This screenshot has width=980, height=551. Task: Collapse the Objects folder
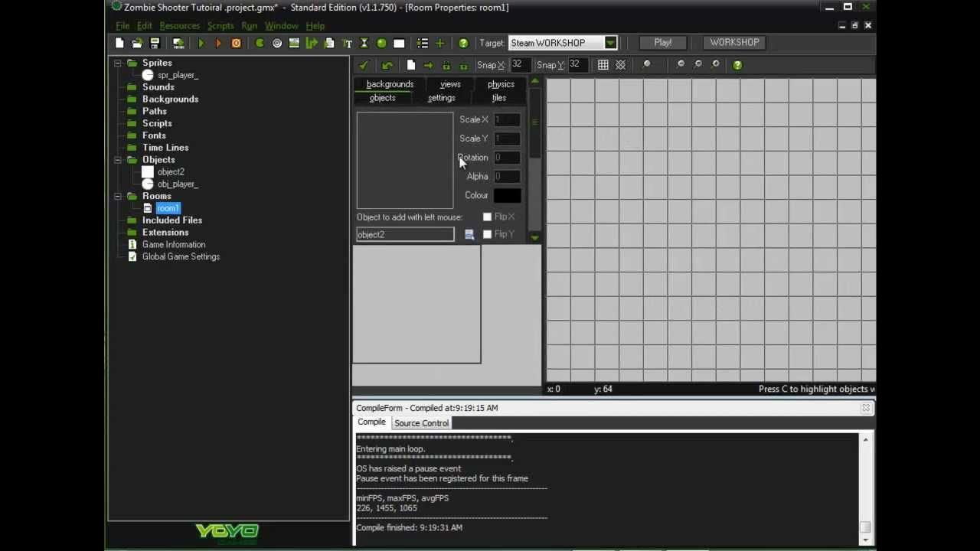tap(118, 160)
